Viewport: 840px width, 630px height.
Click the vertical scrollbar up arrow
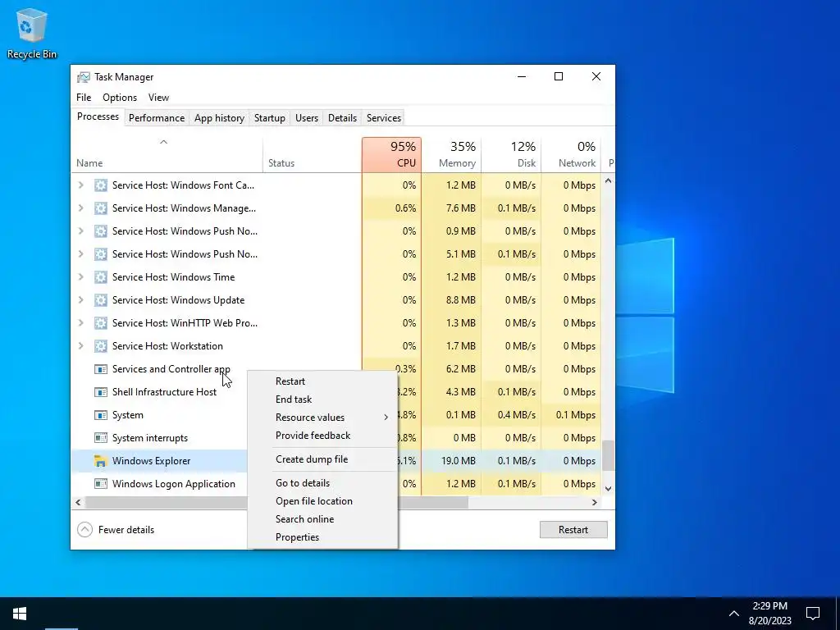(x=608, y=181)
